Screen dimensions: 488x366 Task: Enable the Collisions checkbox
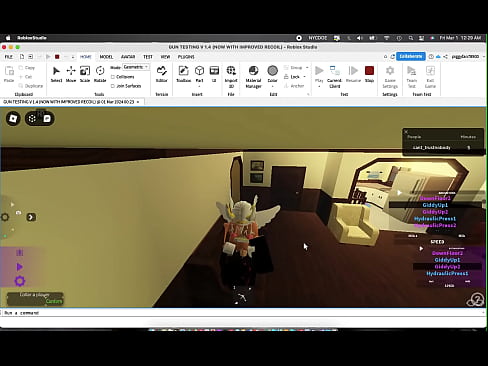coord(113,77)
